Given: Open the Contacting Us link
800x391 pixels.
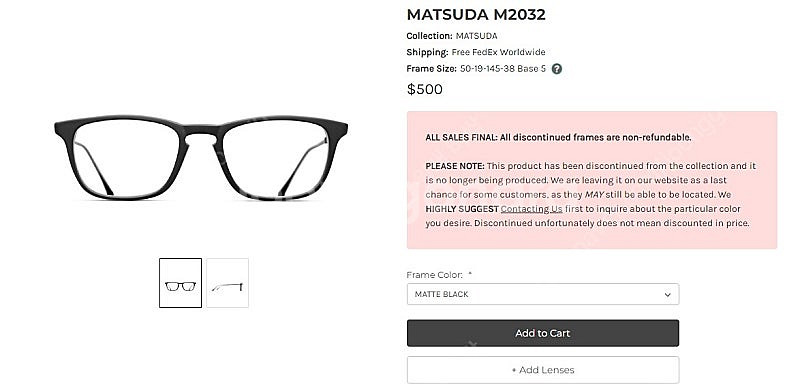Looking at the screenshot, I should click(x=531, y=209).
